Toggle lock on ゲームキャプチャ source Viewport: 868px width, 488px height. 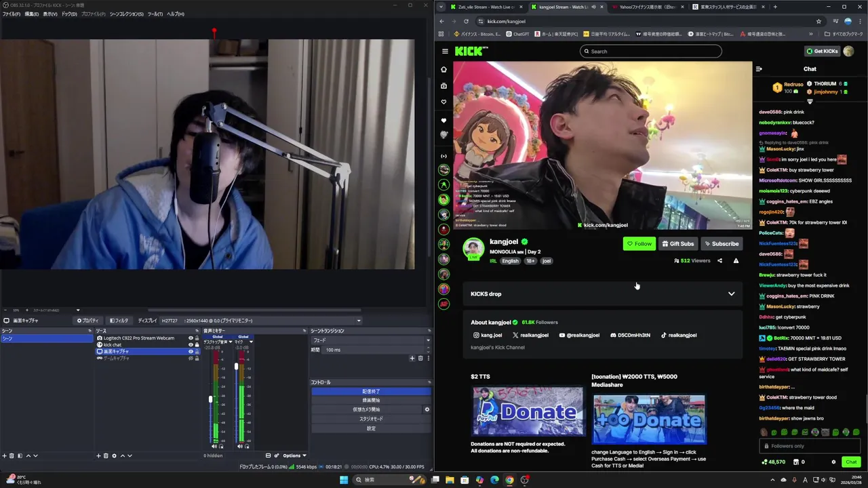(x=197, y=359)
